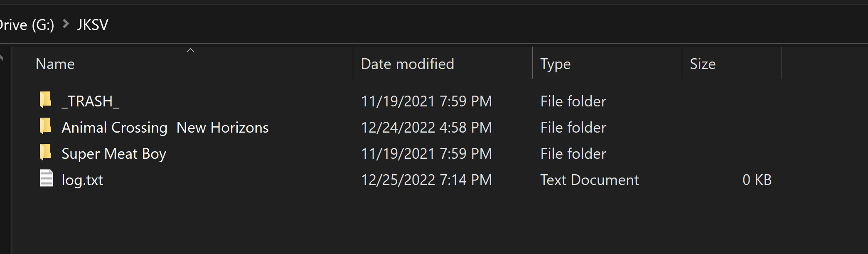Image resolution: width=868 pixels, height=254 pixels.
Task: Click JKSV in the address path
Action: point(93,25)
